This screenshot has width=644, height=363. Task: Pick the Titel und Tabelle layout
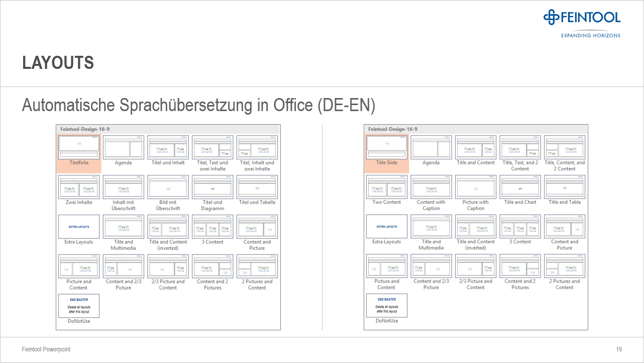pyautogui.click(x=257, y=187)
